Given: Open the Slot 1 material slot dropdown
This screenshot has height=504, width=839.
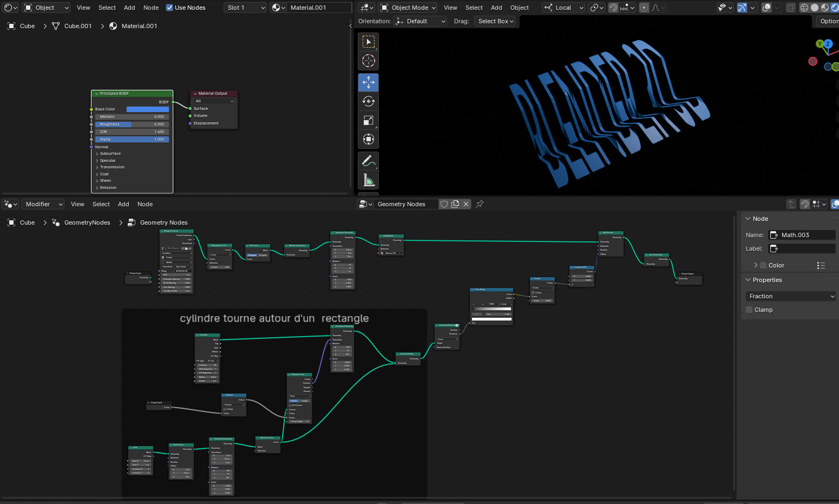Looking at the screenshot, I should tap(245, 8).
